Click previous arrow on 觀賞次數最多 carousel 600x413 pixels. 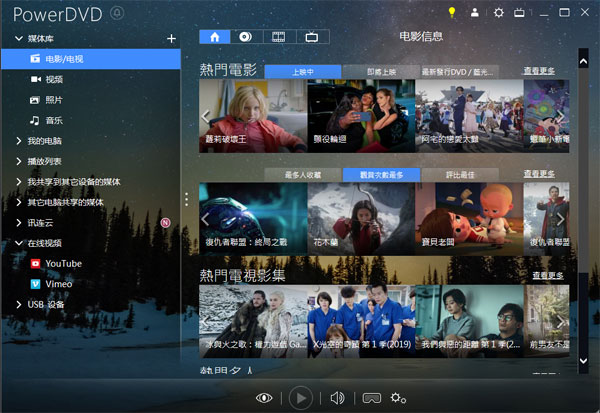click(x=205, y=219)
